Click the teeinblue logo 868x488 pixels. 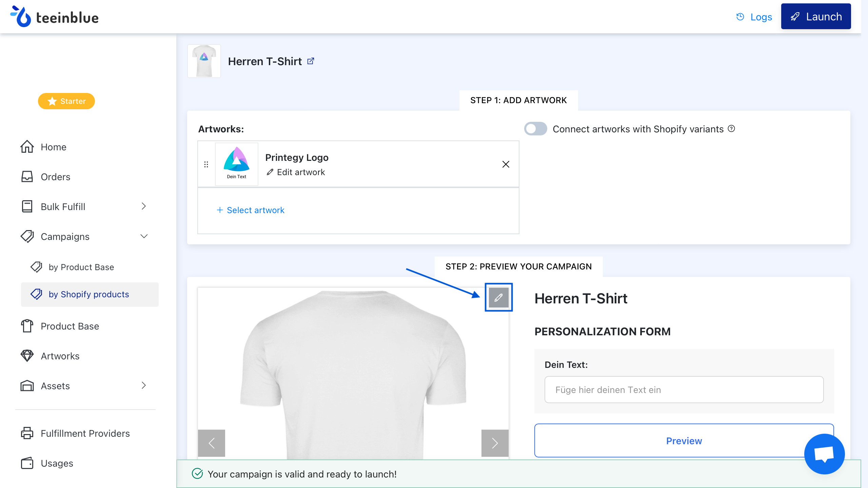(x=54, y=17)
